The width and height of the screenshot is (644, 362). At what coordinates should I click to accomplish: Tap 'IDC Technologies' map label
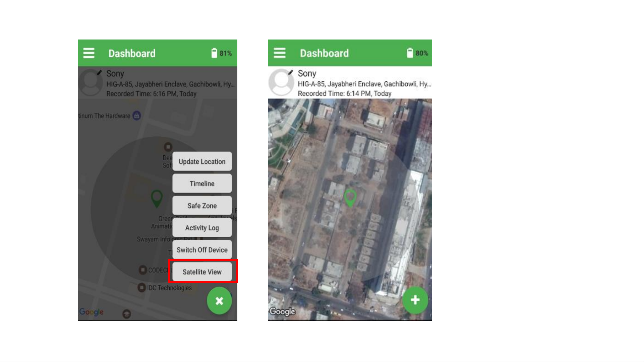click(169, 288)
